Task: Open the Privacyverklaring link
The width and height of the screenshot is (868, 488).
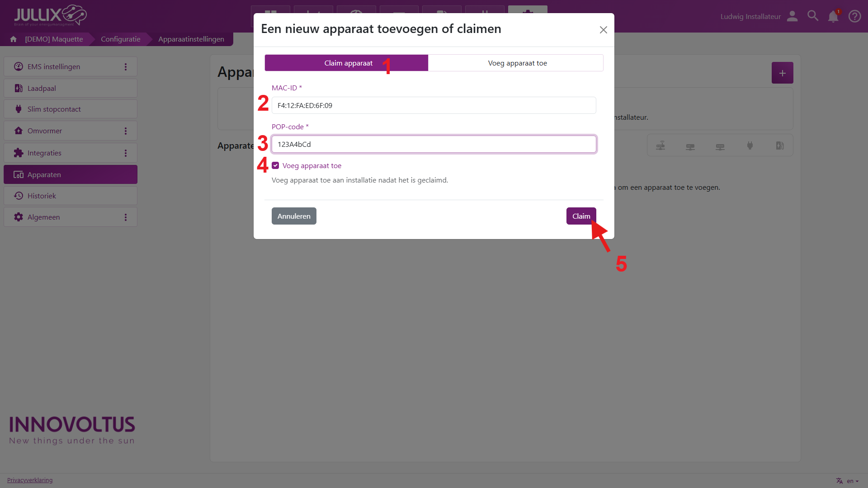Action: coord(30,480)
